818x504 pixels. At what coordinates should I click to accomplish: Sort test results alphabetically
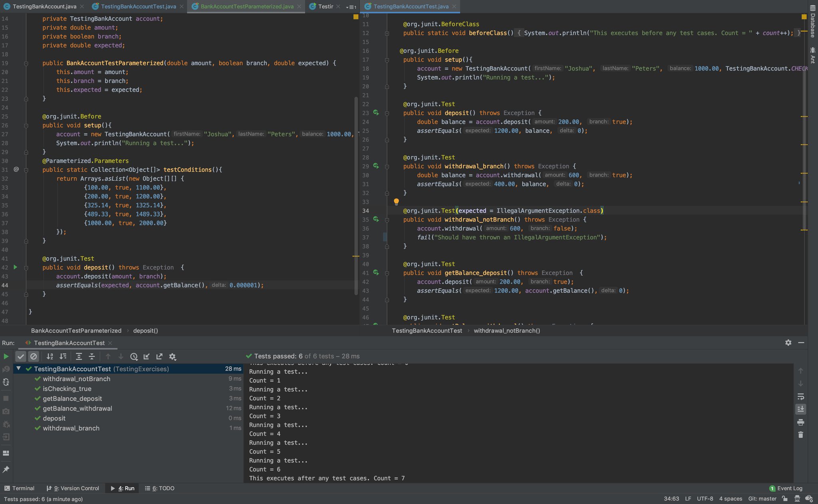(50, 357)
